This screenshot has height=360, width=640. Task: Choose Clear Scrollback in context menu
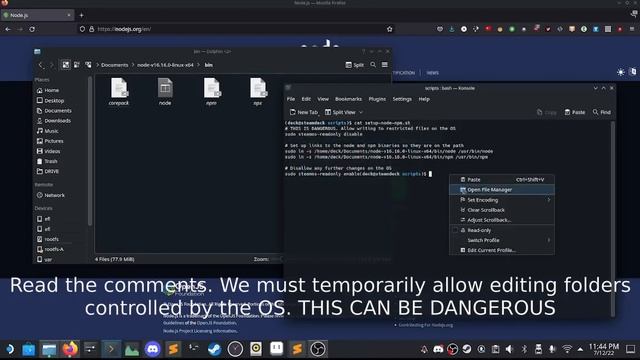(x=502, y=210)
